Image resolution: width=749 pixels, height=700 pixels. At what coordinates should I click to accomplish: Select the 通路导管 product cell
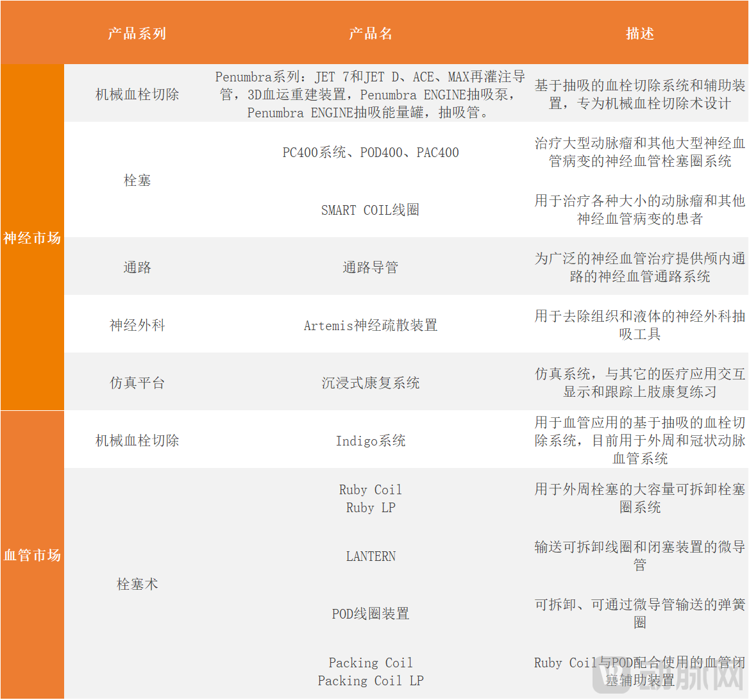[371, 267]
